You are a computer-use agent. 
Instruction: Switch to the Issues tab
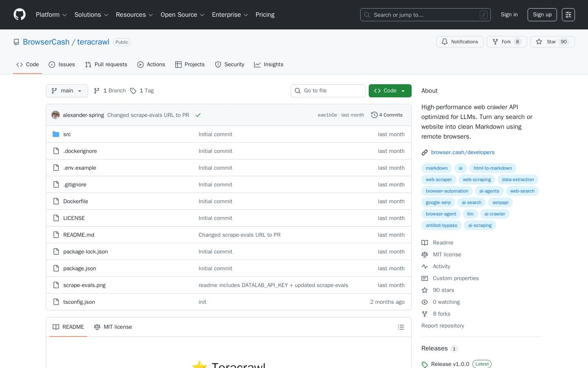point(62,65)
